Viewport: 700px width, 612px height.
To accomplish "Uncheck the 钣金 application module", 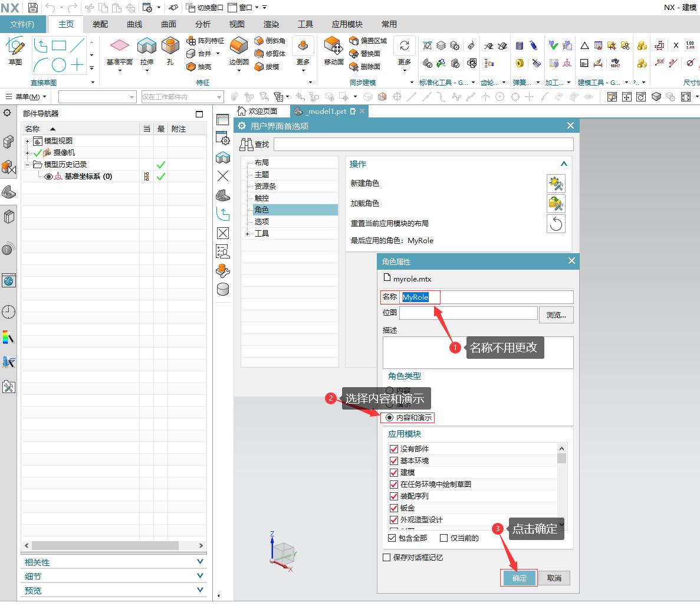I will click(x=394, y=508).
